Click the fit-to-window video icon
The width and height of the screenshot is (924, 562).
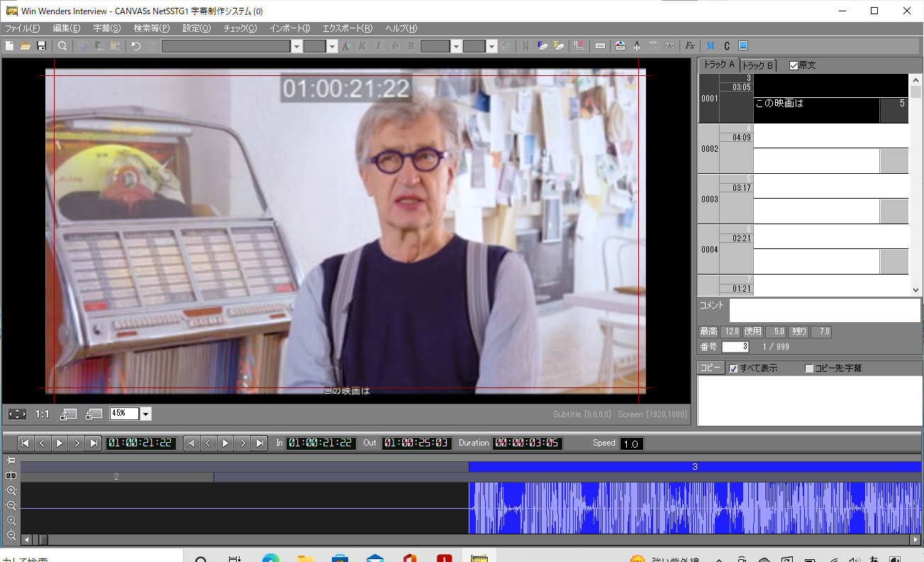point(17,414)
